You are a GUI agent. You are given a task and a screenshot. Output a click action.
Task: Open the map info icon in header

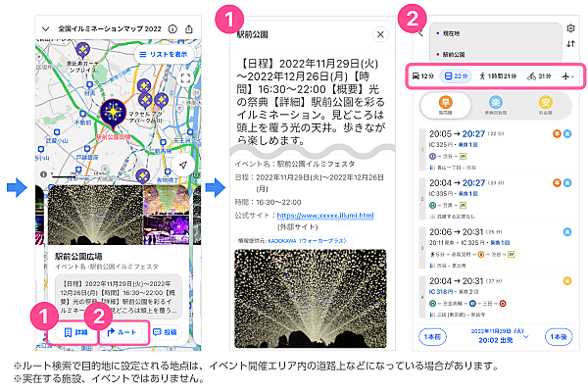172,28
